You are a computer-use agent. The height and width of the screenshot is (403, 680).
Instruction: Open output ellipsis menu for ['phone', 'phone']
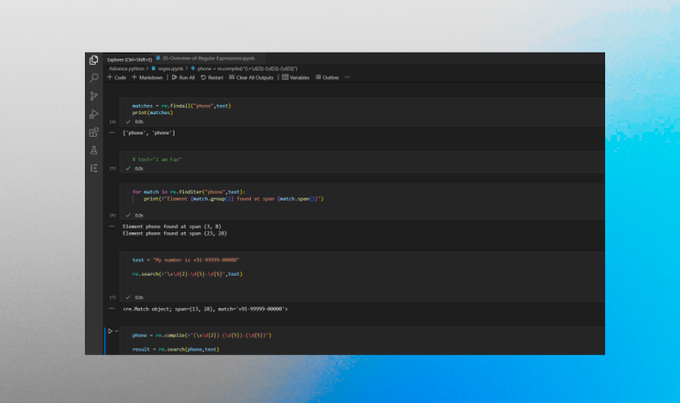point(112,133)
